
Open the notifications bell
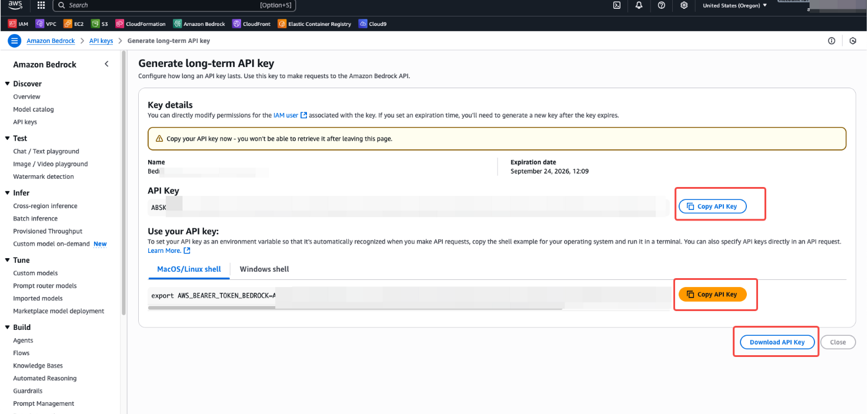[x=639, y=5]
